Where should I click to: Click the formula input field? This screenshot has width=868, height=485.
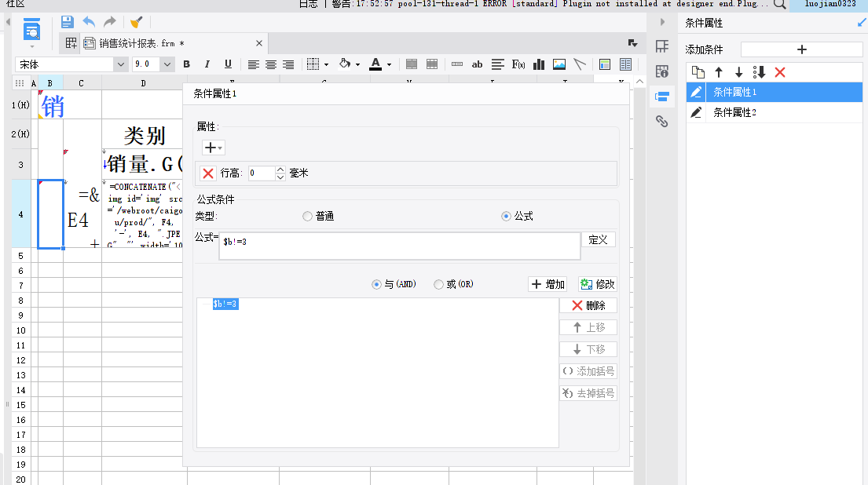pyautogui.click(x=400, y=246)
